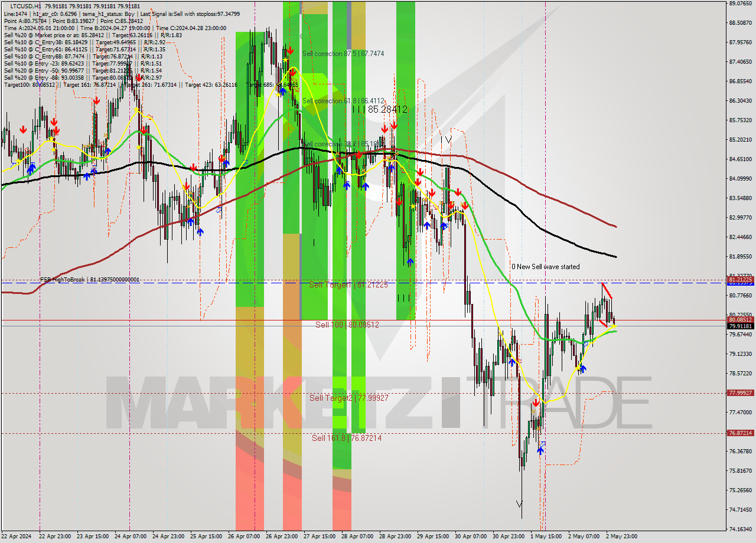Screen dimensions: 756x543
Task: Click the '2 May 23:00' time axis label
Action: coord(621,537)
